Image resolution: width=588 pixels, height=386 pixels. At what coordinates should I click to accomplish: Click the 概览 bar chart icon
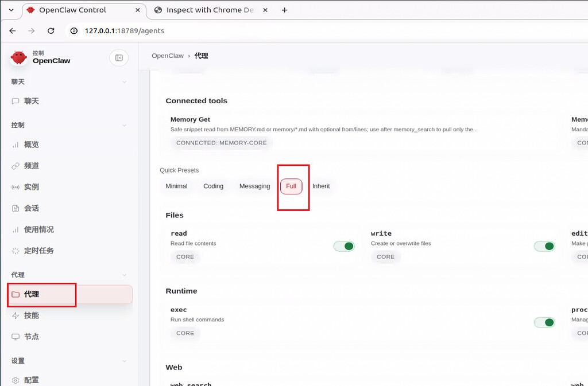point(16,145)
